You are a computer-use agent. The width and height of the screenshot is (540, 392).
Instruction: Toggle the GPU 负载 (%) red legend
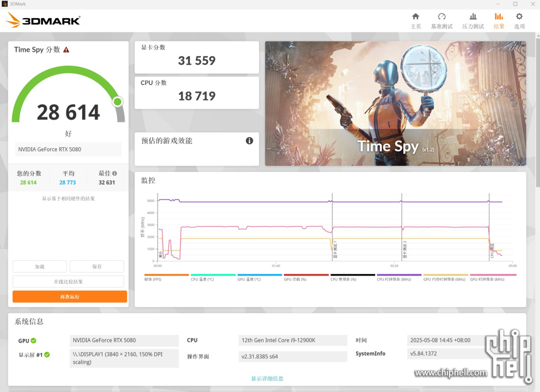tap(306, 277)
